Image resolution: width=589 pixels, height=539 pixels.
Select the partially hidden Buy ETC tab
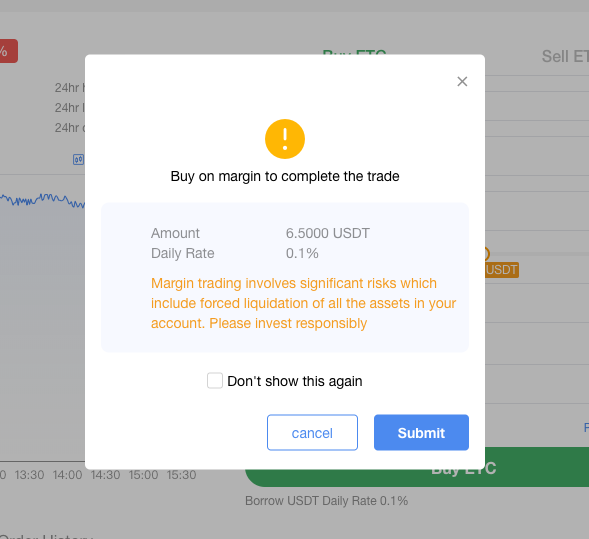[x=354, y=52]
